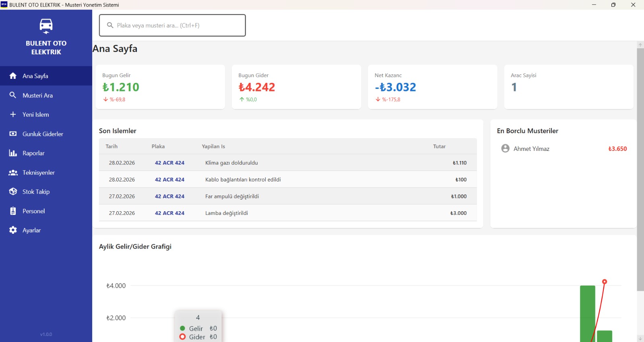Viewport: 644px width, 342px height.
Task: Go to the Stok Takip menu item
Action: pos(36,192)
